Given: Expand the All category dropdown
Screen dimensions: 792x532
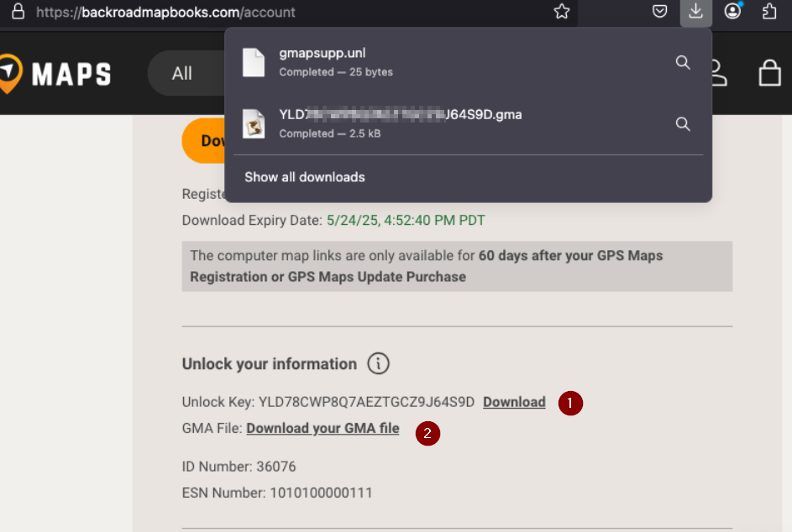Looking at the screenshot, I should [186, 73].
